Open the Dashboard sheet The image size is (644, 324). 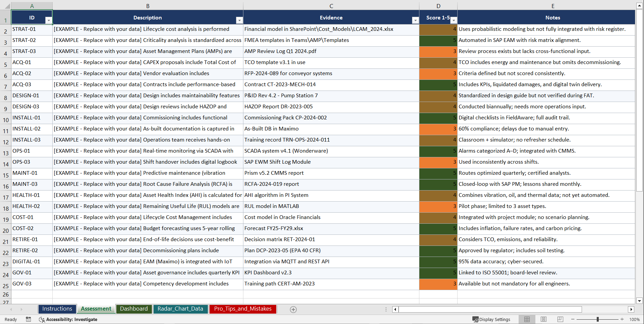pyautogui.click(x=134, y=309)
